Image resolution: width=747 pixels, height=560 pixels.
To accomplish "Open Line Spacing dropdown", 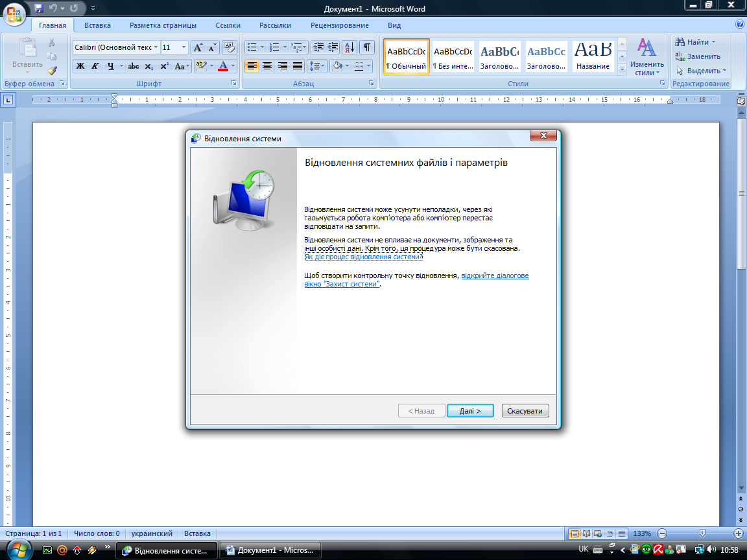I will [317, 66].
